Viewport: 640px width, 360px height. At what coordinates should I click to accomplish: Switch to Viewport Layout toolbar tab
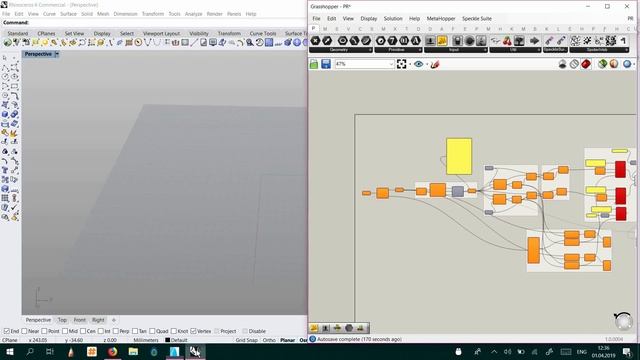[161, 33]
